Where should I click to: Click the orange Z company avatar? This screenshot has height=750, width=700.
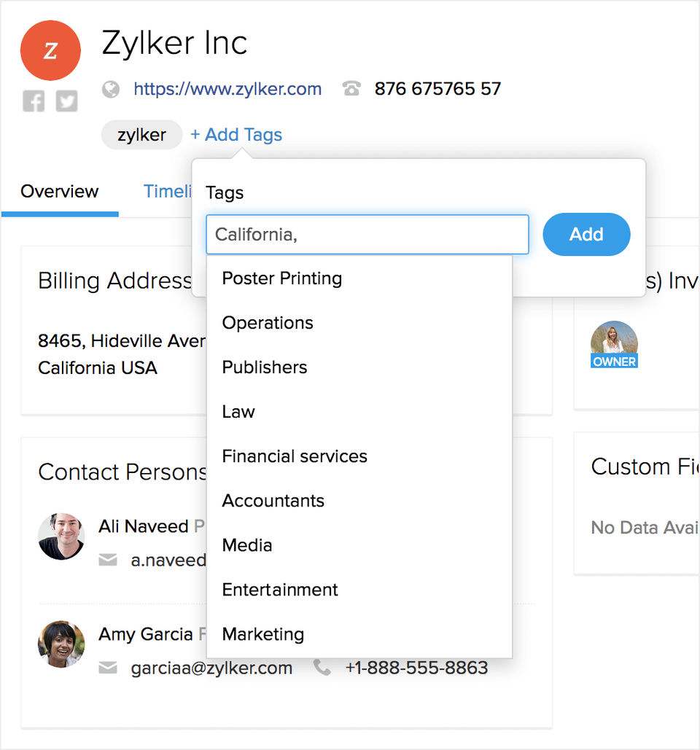50,50
